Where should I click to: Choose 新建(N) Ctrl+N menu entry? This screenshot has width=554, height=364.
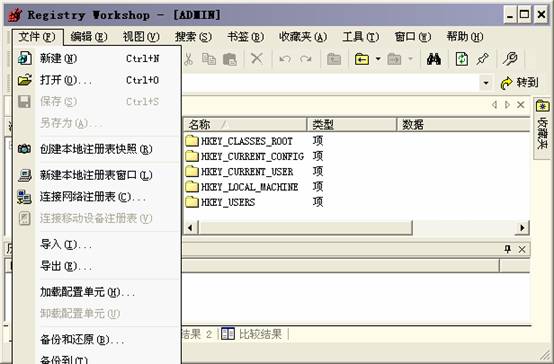[97, 58]
